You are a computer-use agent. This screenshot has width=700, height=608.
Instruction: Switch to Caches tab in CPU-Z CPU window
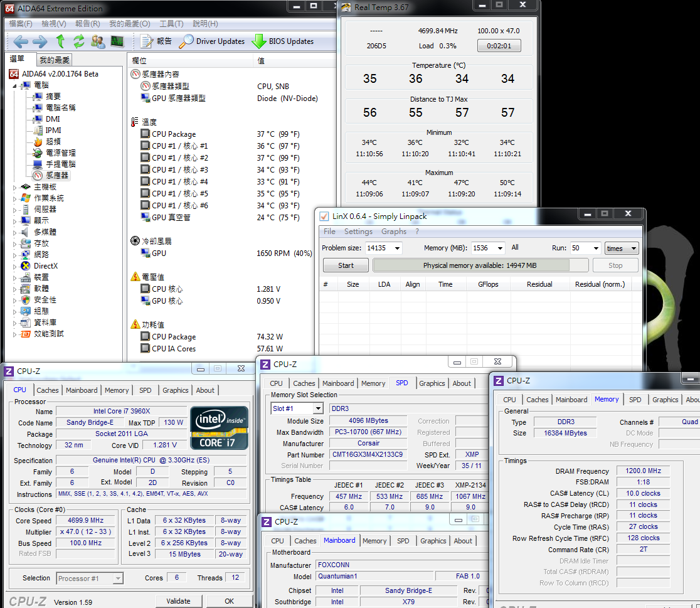pyautogui.click(x=47, y=390)
